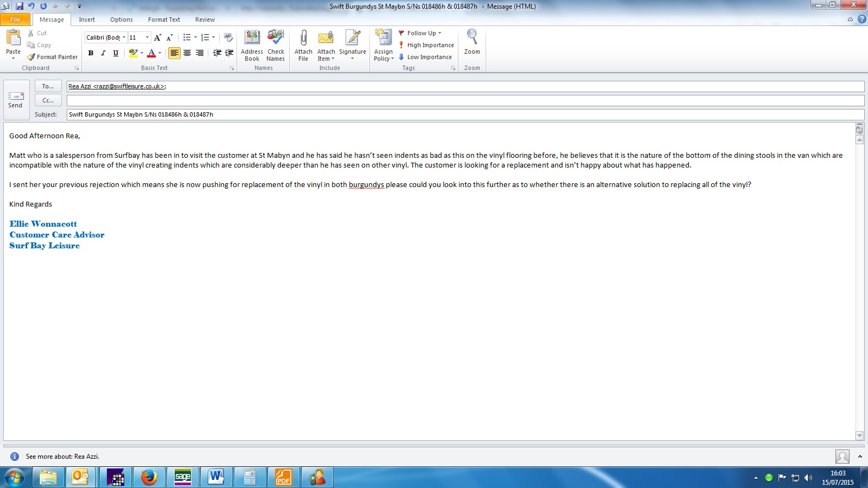Undo the last action from the title bar
The width and height of the screenshot is (868, 488).
(x=31, y=6)
